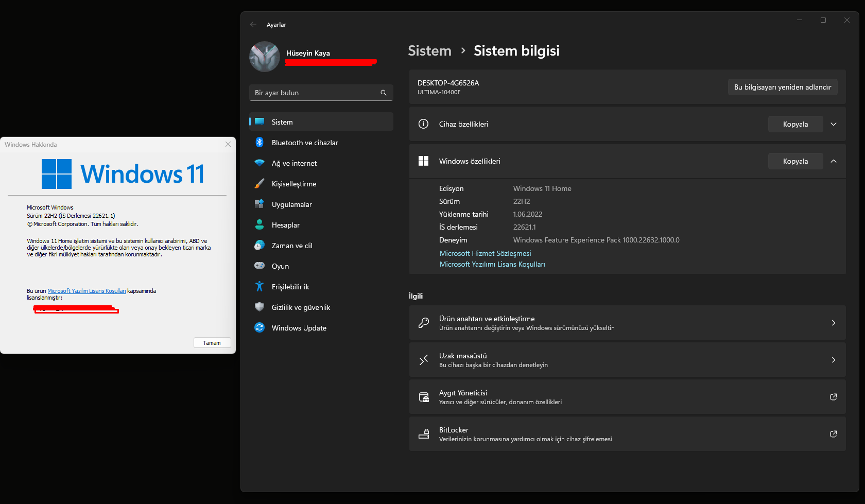Select the 1.06.2022 installation date

coord(528,214)
